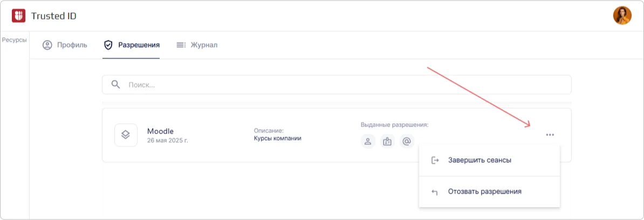Go to the Журнал tab
Viewport: 644px width, 220px height.
pos(197,45)
